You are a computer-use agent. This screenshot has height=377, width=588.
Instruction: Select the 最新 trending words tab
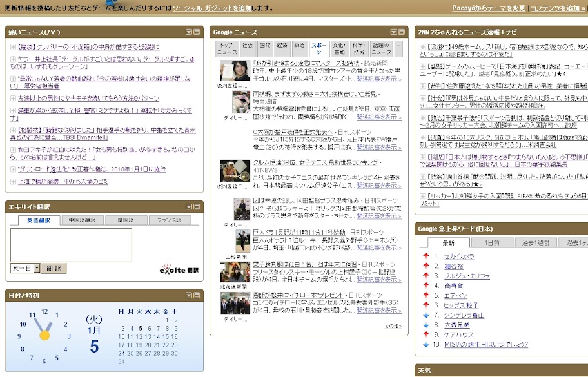(449, 243)
